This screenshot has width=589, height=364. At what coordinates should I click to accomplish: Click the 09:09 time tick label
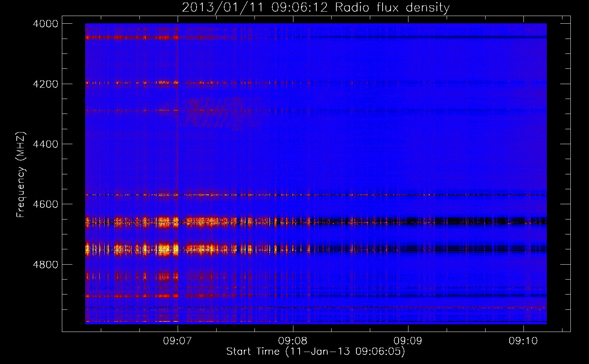point(408,341)
